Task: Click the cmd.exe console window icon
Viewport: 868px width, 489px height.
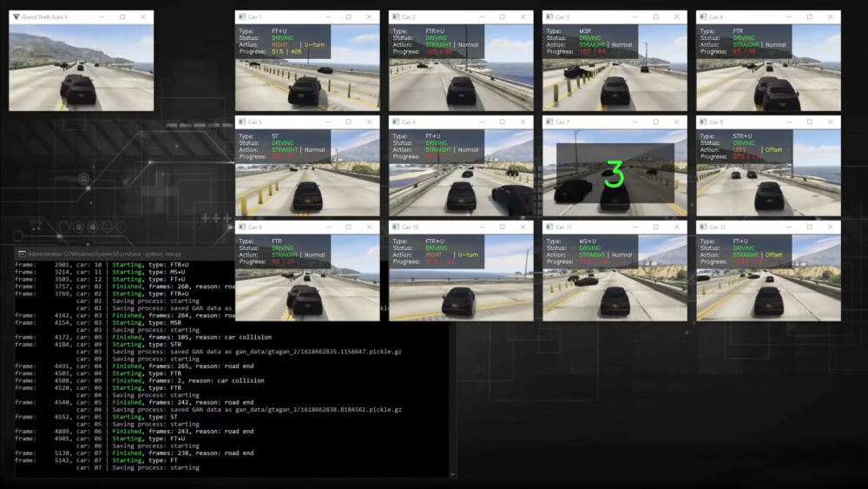Action: coord(23,254)
